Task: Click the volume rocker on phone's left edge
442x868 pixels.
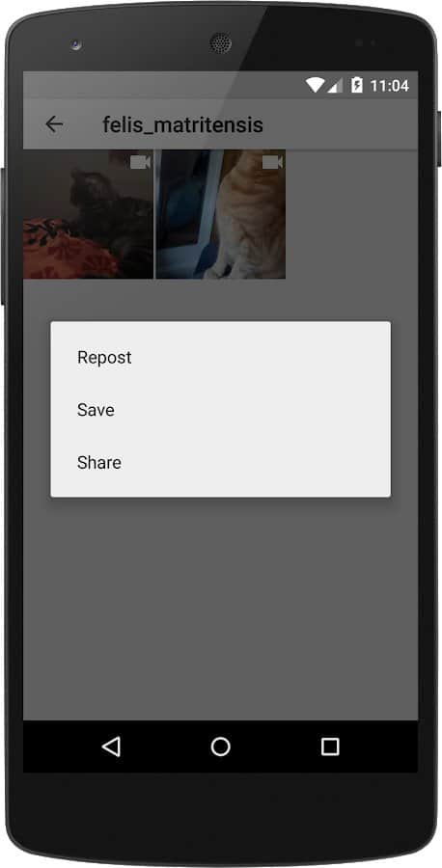Action: pos(3,235)
